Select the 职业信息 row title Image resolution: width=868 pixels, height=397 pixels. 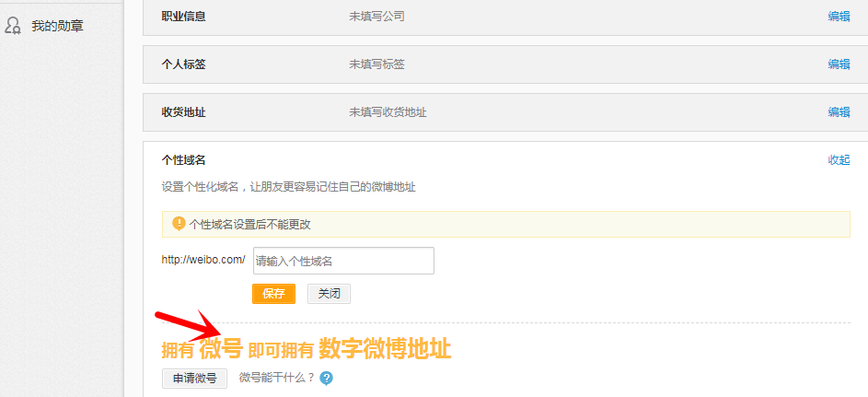point(183,17)
